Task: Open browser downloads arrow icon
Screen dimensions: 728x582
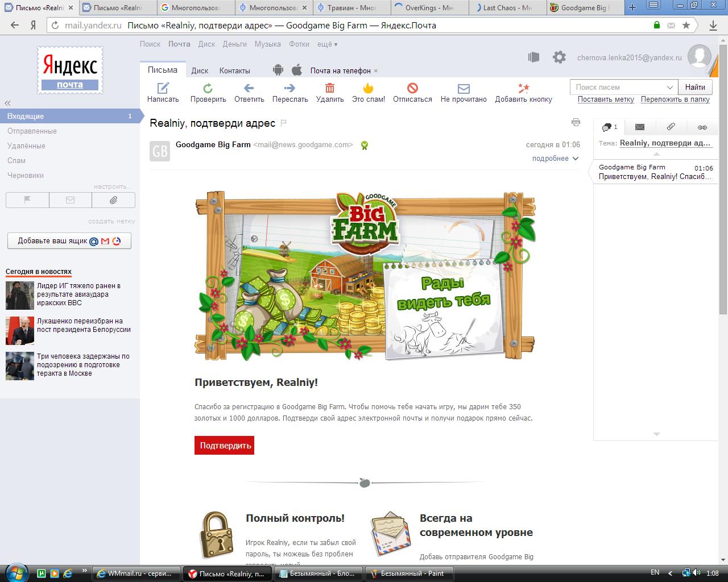Action: pos(713,26)
